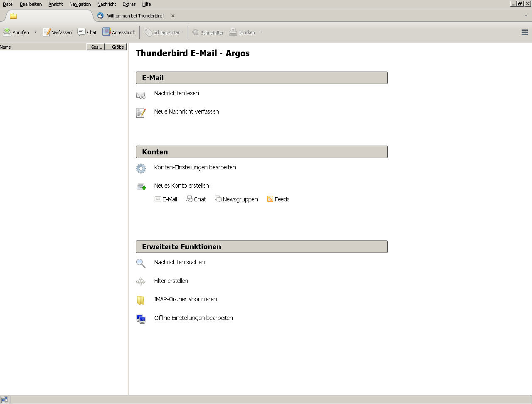The width and height of the screenshot is (532, 404).
Task: Click the monitor icon for Offline-Einstellungen bearbeiten
Action: pyautogui.click(x=141, y=319)
